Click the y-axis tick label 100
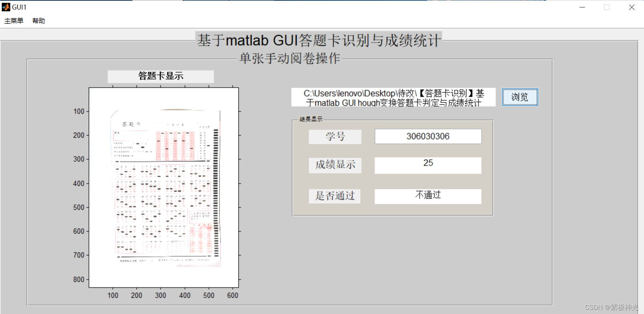The image size is (644, 314). coord(79,111)
